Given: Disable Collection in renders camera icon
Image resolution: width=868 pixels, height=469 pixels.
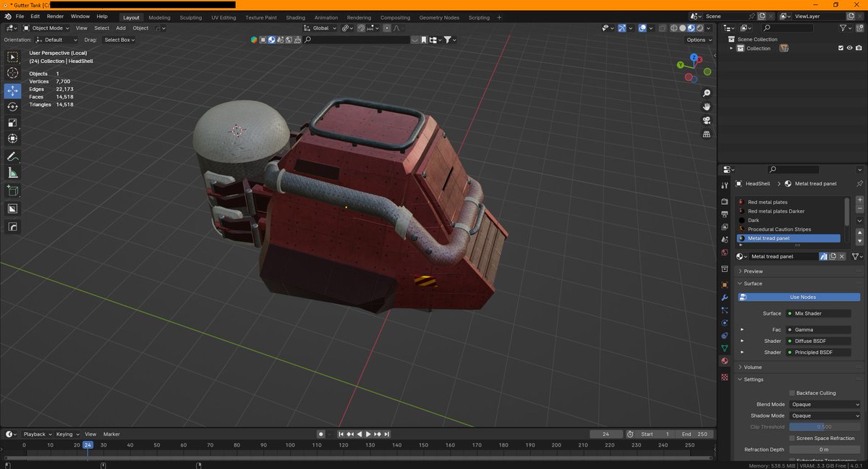Looking at the screenshot, I should pos(859,48).
